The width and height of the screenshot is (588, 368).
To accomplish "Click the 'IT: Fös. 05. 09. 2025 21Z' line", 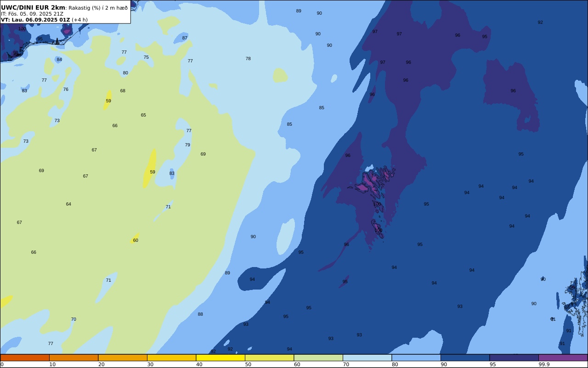I will click(32, 14).
